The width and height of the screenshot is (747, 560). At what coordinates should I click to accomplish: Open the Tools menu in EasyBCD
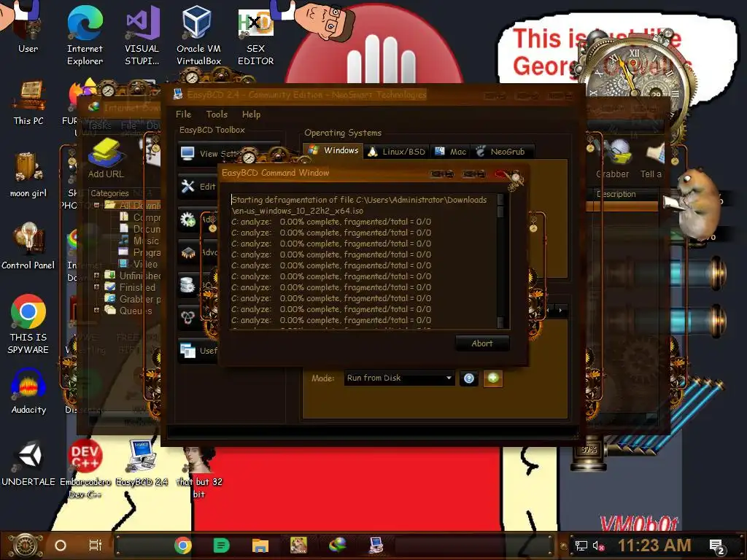pyautogui.click(x=217, y=114)
